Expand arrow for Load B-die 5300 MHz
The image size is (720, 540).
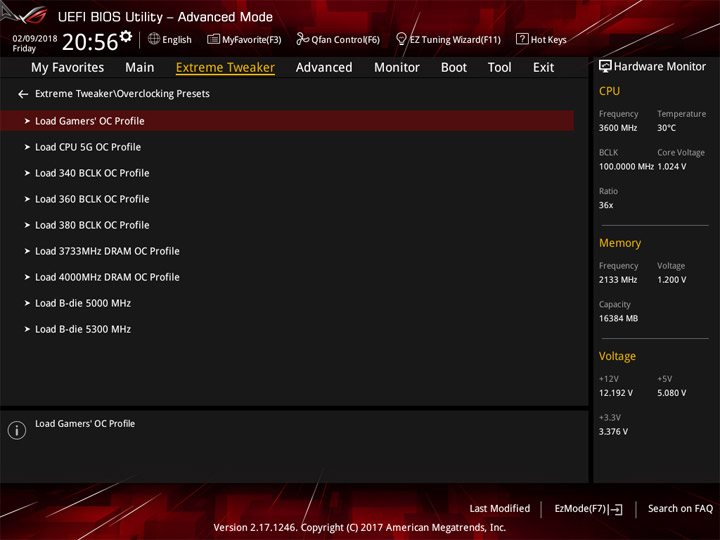tap(27, 330)
